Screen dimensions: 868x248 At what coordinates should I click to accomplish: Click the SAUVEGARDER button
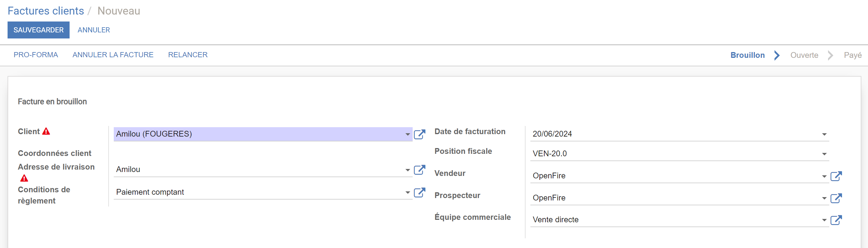coord(38,30)
